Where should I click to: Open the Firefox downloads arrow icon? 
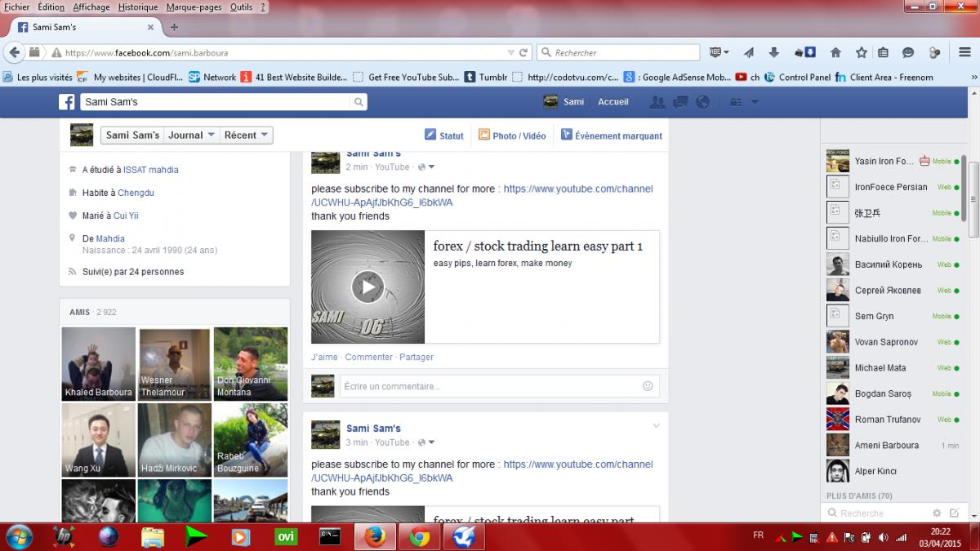tap(774, 52)
